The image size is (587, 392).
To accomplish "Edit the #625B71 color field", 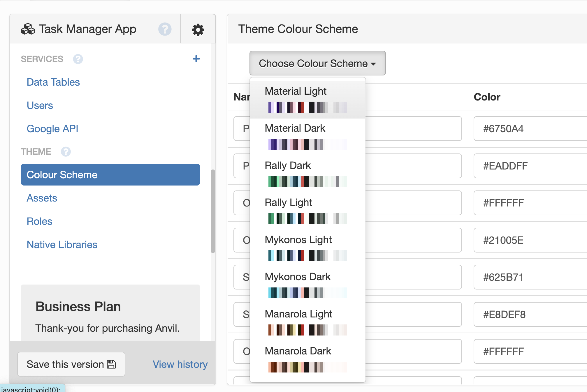I will click(x=530, y=277).
